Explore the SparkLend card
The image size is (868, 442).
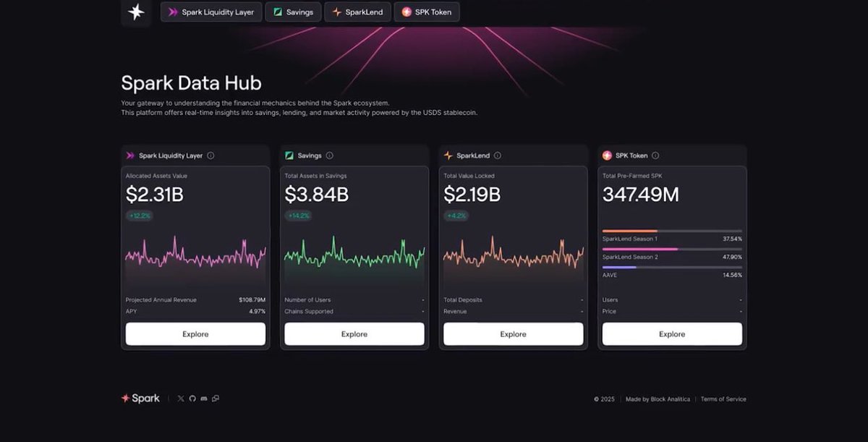point(513,334)
